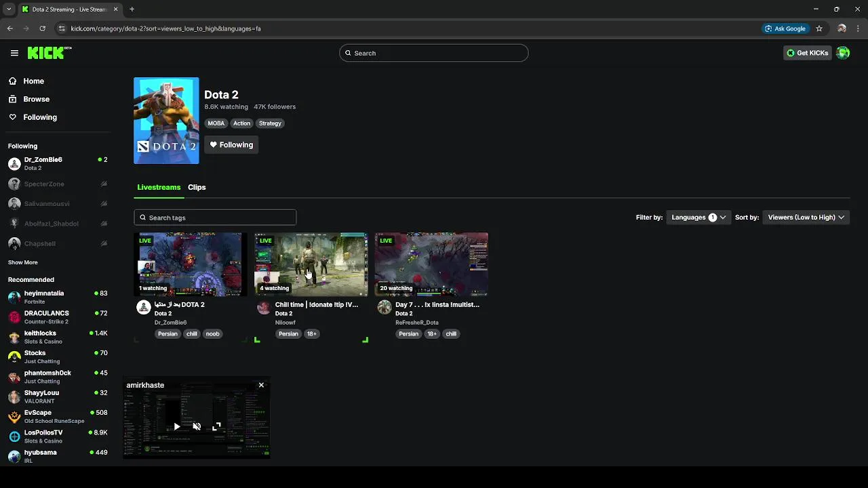
Task: Click the KICK logo
Action: (x=50, y=53)
